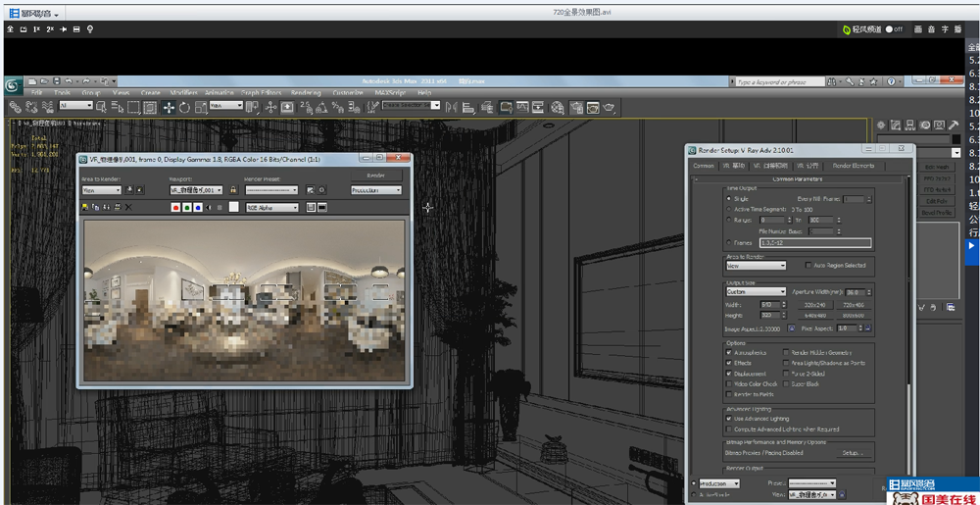
Task: Toggle Use Advanced Lighting checkbox
Action: click(729, 418)
